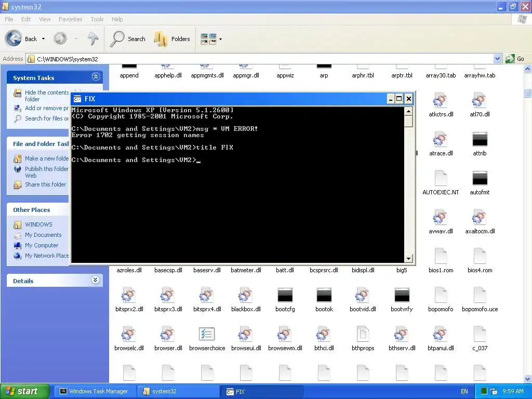Screen dimensions: 532x399
Task: Select the bootok program icon
Action: pos(324,296)
